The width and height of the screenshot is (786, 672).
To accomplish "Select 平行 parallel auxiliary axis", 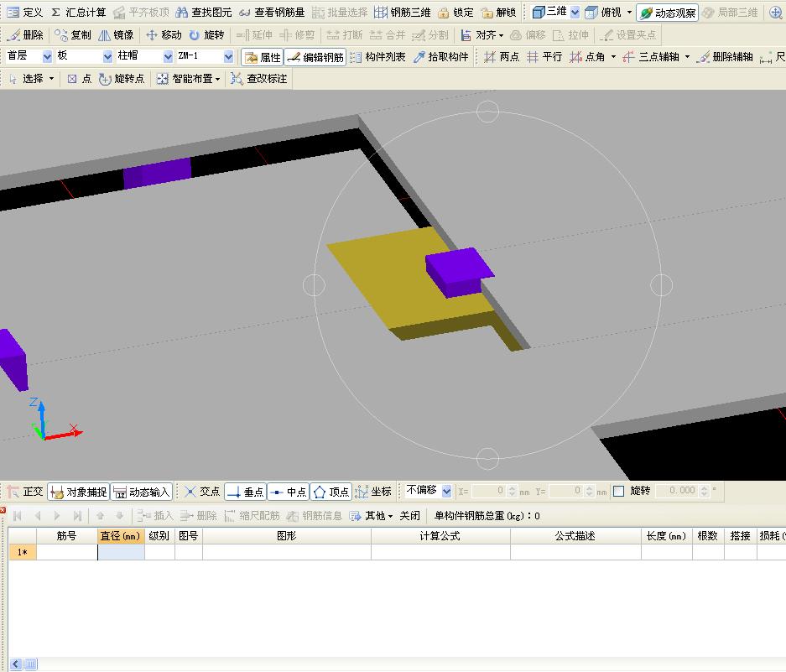I will 544,57.
